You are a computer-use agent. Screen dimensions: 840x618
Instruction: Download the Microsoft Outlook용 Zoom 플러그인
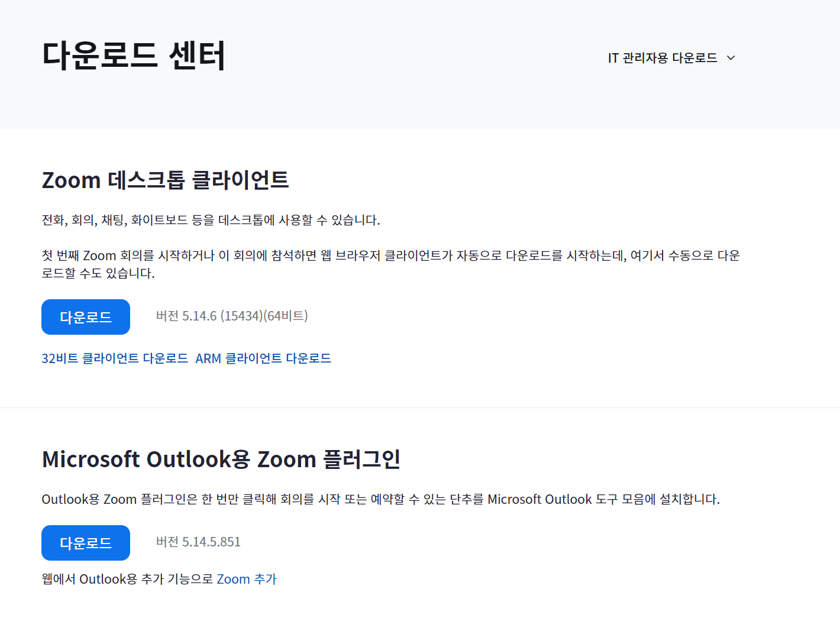point(85,542)
